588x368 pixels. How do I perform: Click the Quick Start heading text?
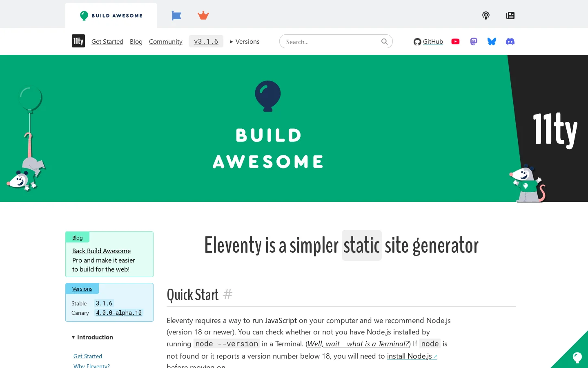(x=193, y=295)
